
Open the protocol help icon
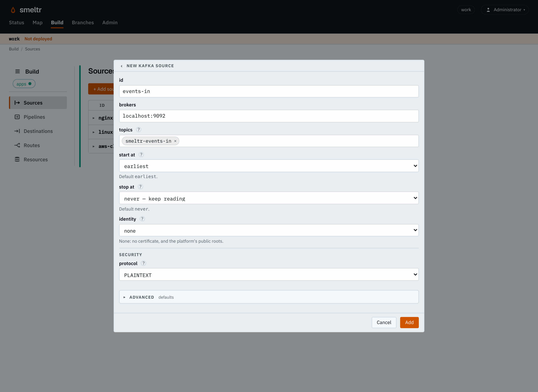tap(143, 263)
